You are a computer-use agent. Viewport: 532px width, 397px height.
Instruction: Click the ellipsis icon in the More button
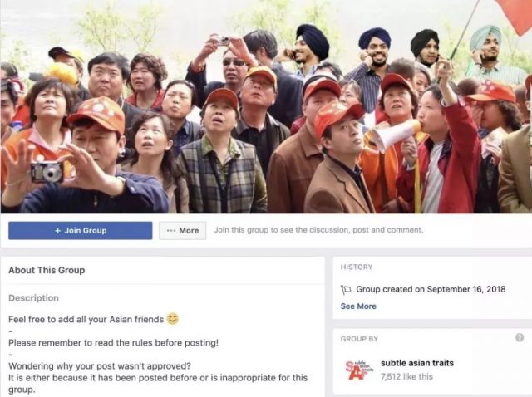(171, 231)
